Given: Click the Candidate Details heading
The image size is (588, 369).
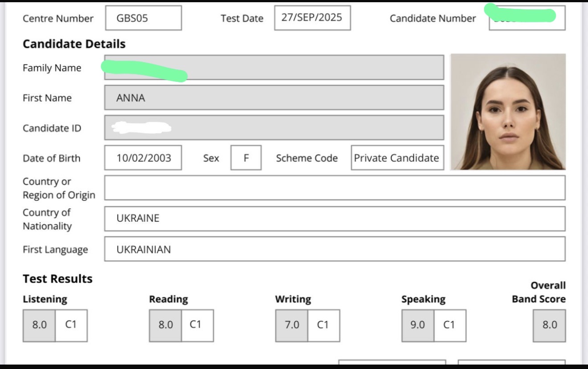Looking at the screenshot, I should point(74,44).
